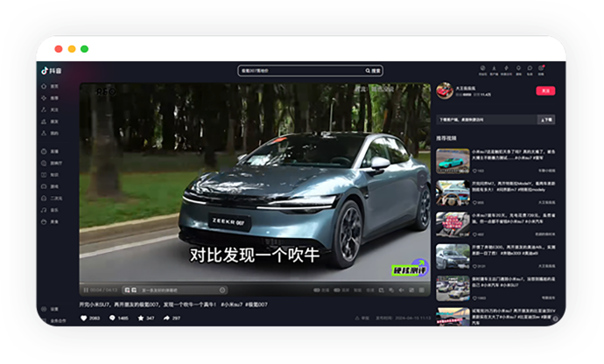The image size is (604, 364).
Task: Click the last, fullscreen icon in the player
Action: 422,290
